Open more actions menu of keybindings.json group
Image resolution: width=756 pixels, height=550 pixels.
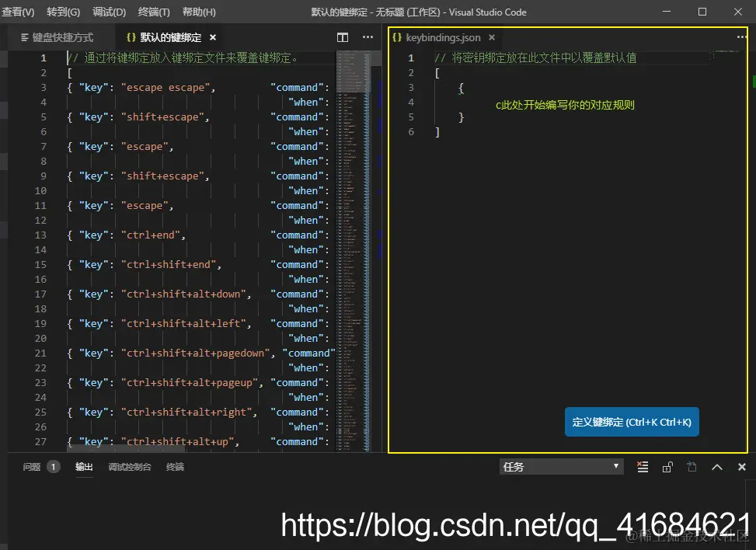point(741,37)
